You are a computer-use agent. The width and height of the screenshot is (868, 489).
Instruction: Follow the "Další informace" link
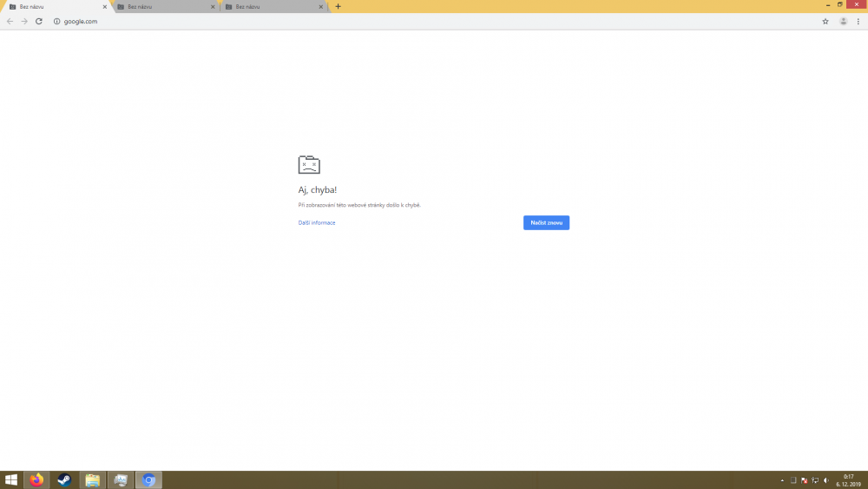pos(317,223)
